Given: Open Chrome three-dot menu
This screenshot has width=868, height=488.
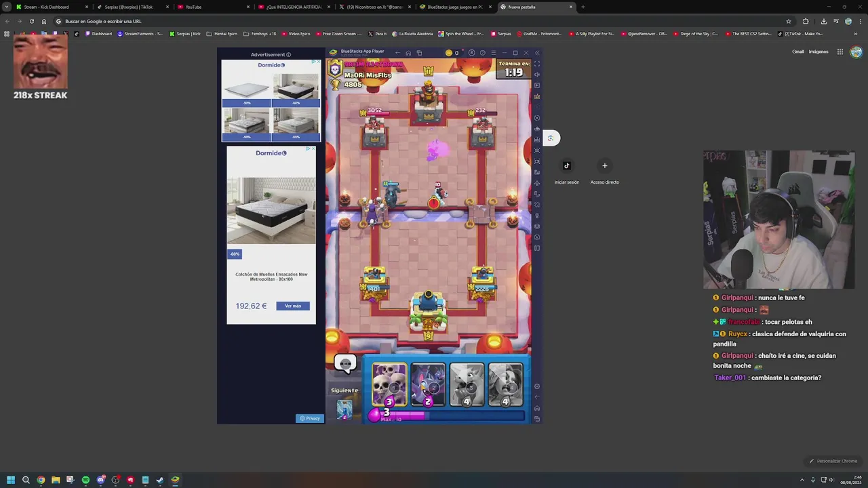Looking at the screenshot, I should [861, 21].
